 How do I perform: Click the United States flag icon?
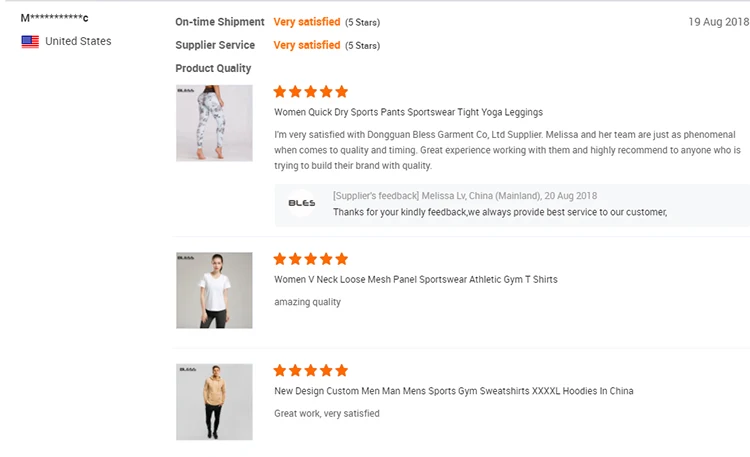[30, 41]
